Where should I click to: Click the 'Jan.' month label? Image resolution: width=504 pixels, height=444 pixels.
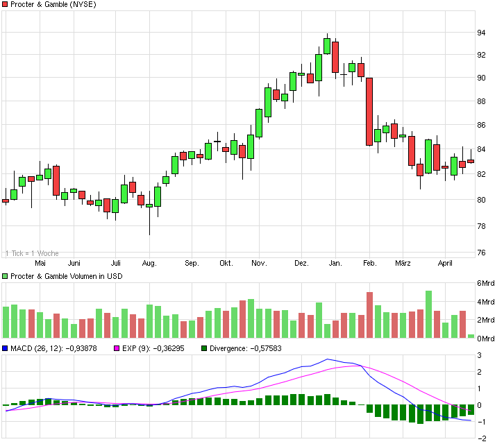(335, 263)
